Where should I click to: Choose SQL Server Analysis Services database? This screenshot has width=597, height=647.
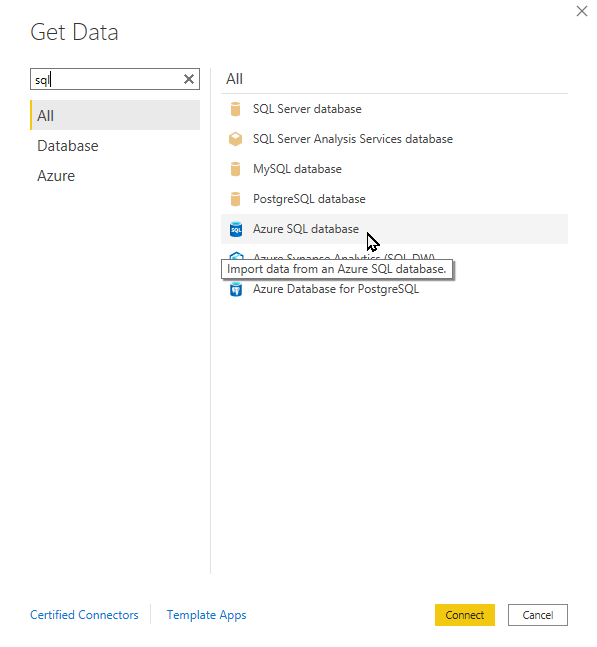pyautogui.click(x=394, y=139)
